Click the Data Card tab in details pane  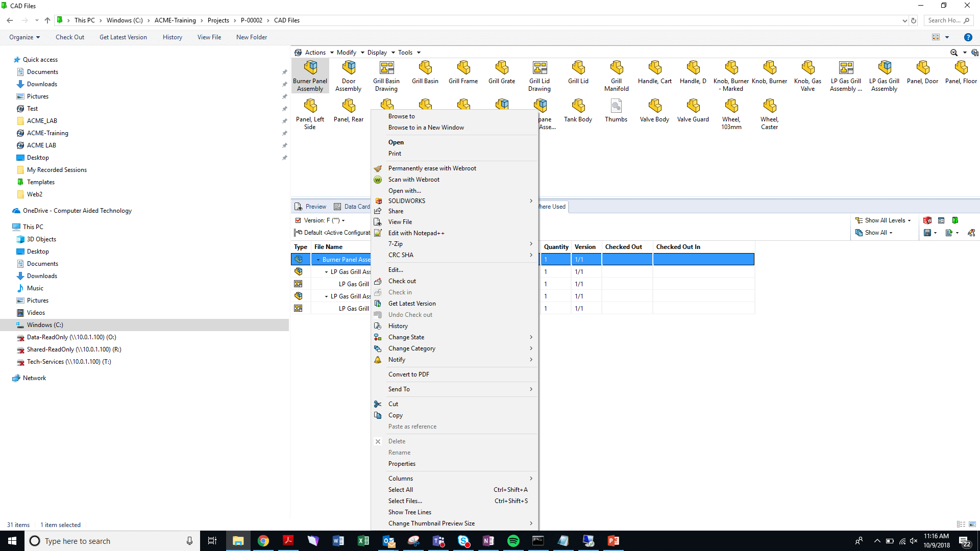tap(352, 206)
